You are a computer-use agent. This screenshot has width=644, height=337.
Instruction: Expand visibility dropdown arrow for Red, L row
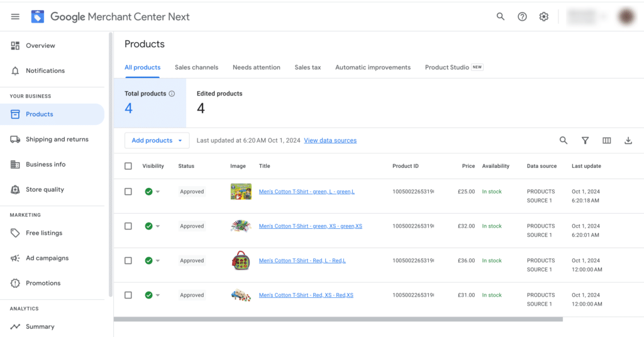click(x=158, y=261)
